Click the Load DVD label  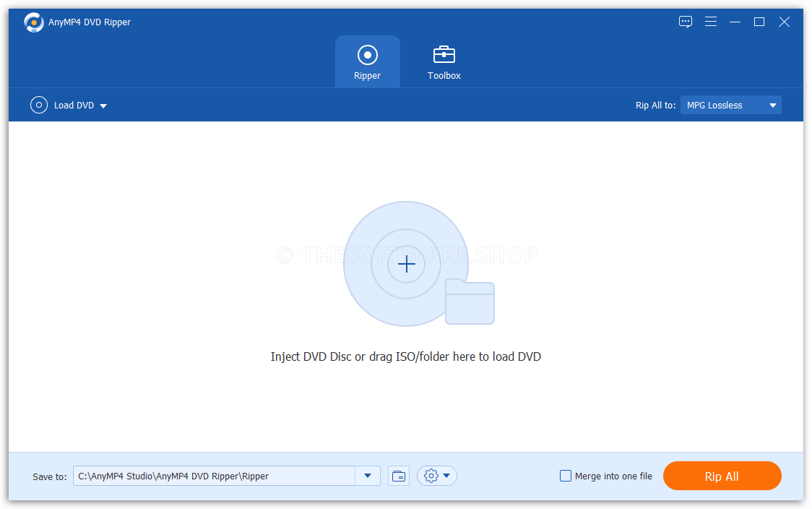pyautogui.click(x=74, y=106)
